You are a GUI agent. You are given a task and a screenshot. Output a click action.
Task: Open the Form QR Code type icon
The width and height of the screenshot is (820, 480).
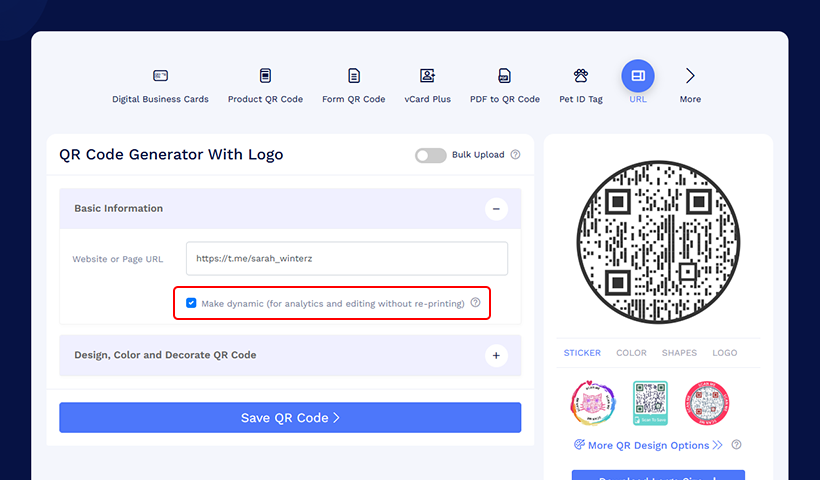pyautogui.click(x=354, y=76)
